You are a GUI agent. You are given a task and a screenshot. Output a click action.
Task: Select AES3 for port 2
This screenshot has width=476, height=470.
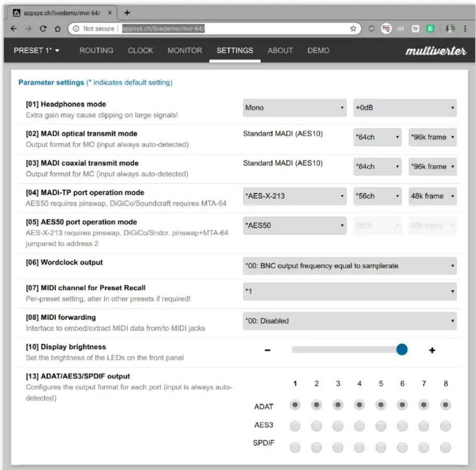click(x=316, y=426)
